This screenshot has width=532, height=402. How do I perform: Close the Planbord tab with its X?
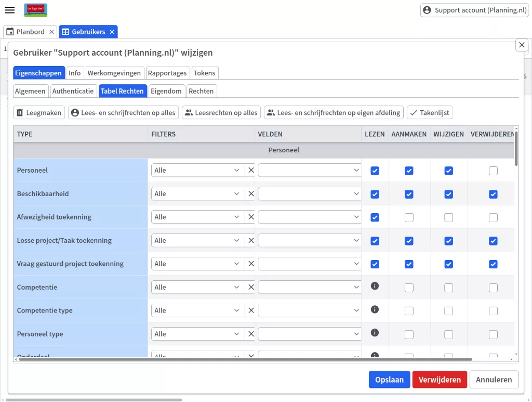click(x=51, y=32)
